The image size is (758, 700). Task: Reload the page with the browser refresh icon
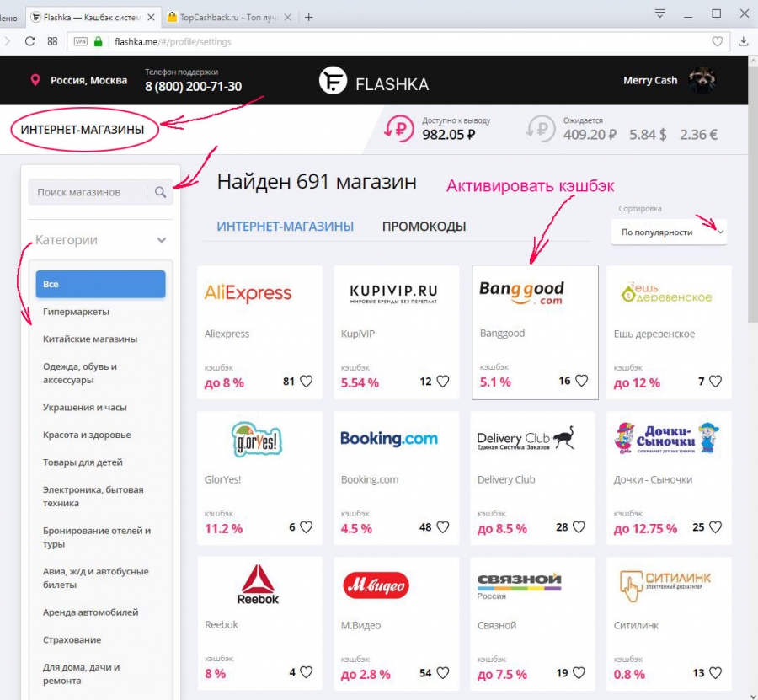(29, 41)
